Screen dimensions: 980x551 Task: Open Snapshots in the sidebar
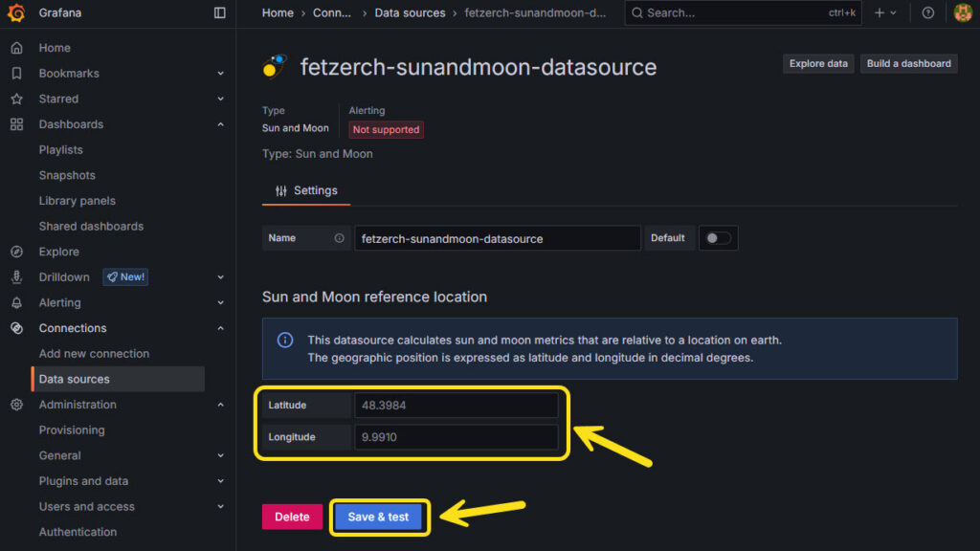click(x=67, y=176)
